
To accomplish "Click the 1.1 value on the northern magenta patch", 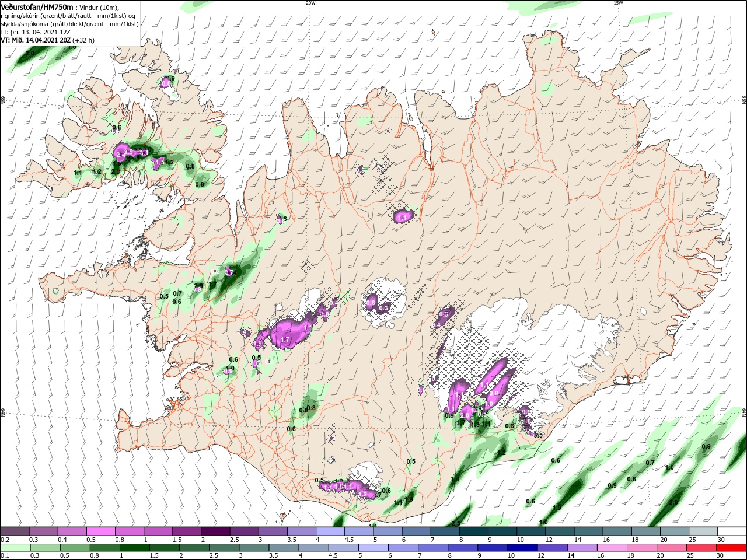I will tap(402, 218).
